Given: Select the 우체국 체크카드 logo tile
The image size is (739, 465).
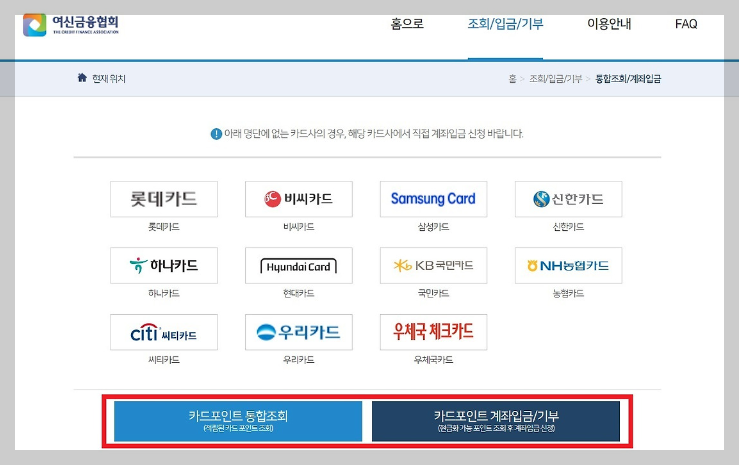Looking at the screenshot, I should coord(434,332).
